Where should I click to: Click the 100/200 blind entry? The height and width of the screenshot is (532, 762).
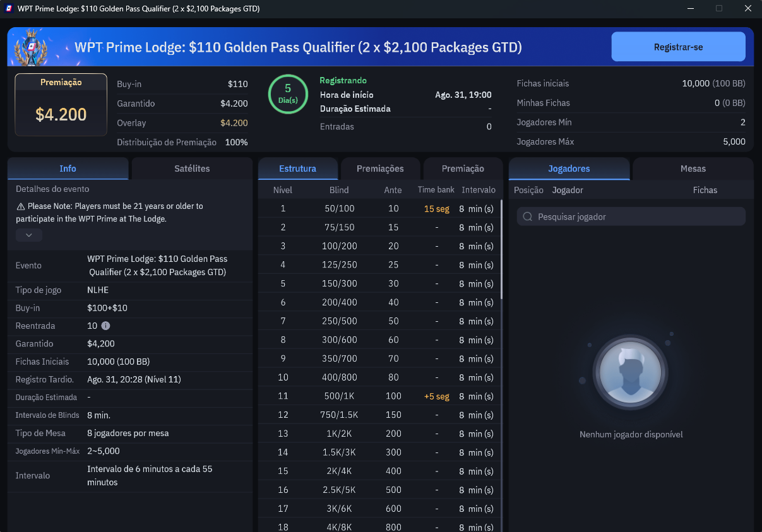coord(339,246)
